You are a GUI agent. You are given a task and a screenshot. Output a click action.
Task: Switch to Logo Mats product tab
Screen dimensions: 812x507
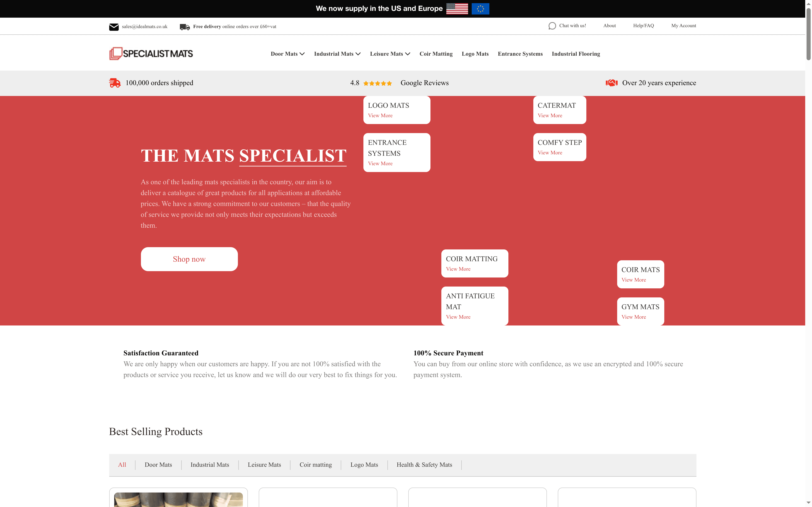(x=364, y=465)
